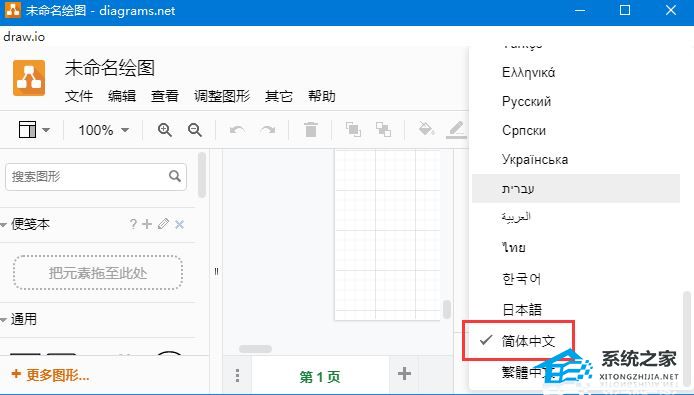Minimize the diagrams.net window
This screenshot has width=694, height=395.
tap(580, 11)
